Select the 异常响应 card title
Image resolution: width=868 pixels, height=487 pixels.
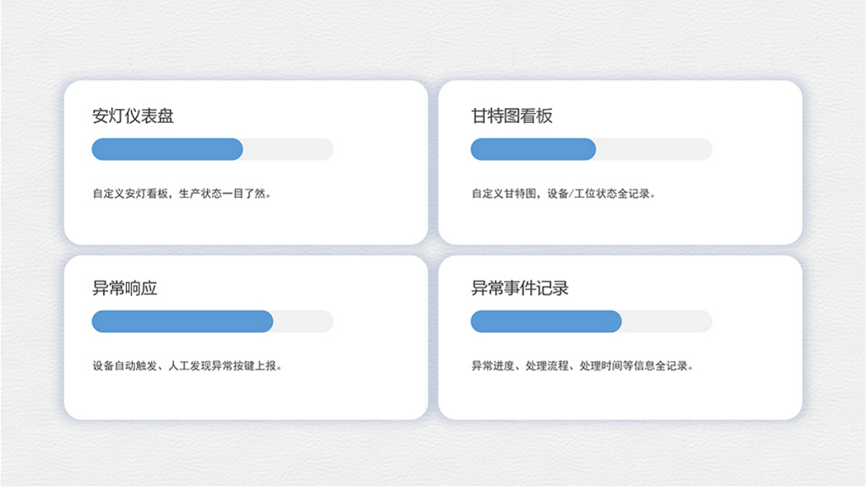pos(124,288)
